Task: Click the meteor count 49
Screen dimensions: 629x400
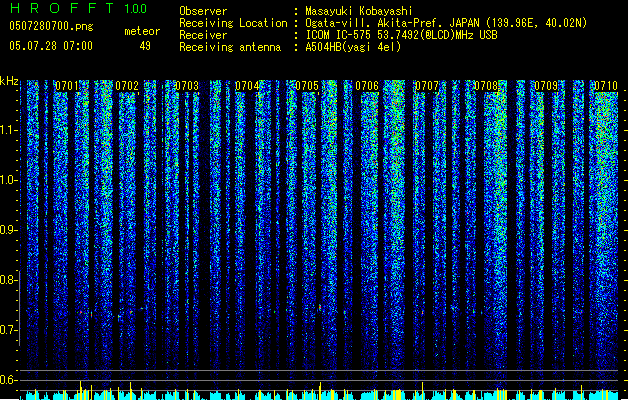Action: point(145,46)
